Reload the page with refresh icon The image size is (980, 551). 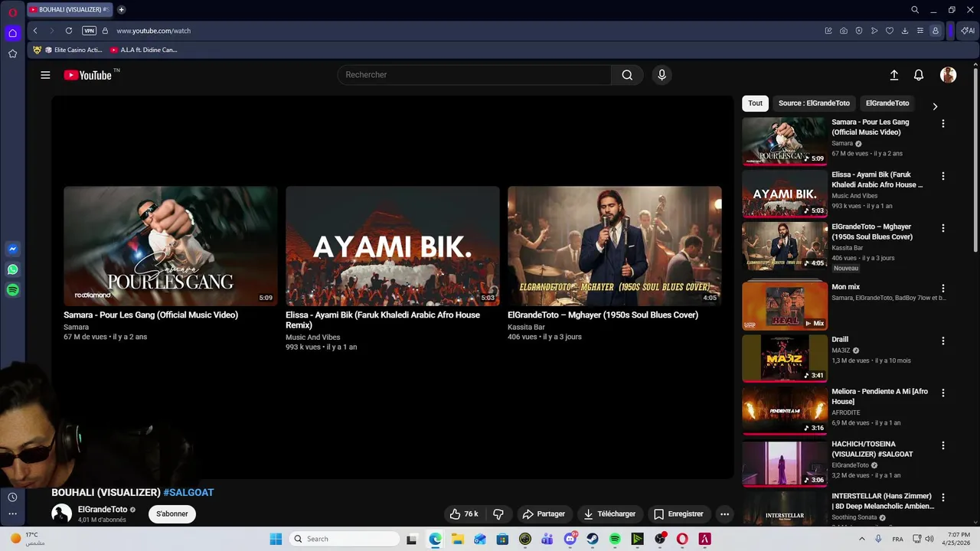point(69,31)
